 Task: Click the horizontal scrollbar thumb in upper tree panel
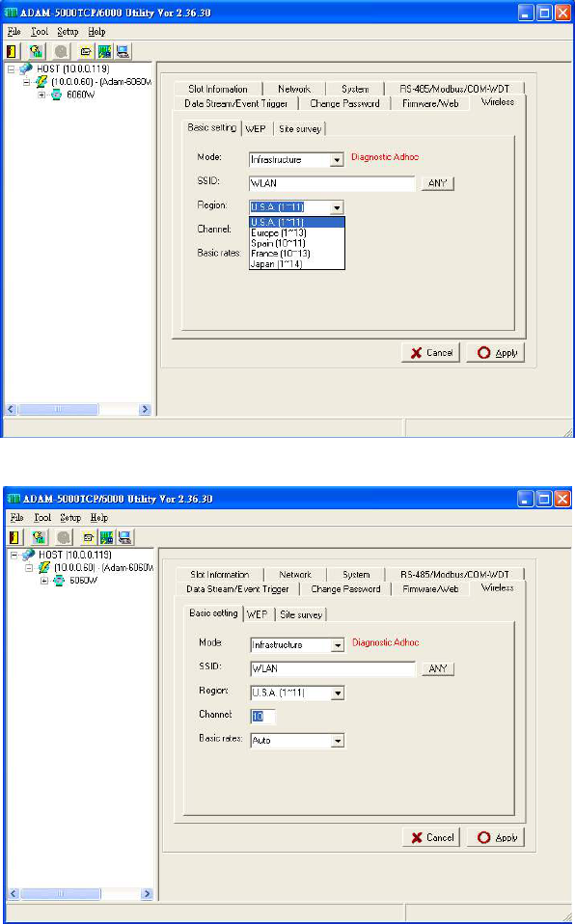pos(58,409)
